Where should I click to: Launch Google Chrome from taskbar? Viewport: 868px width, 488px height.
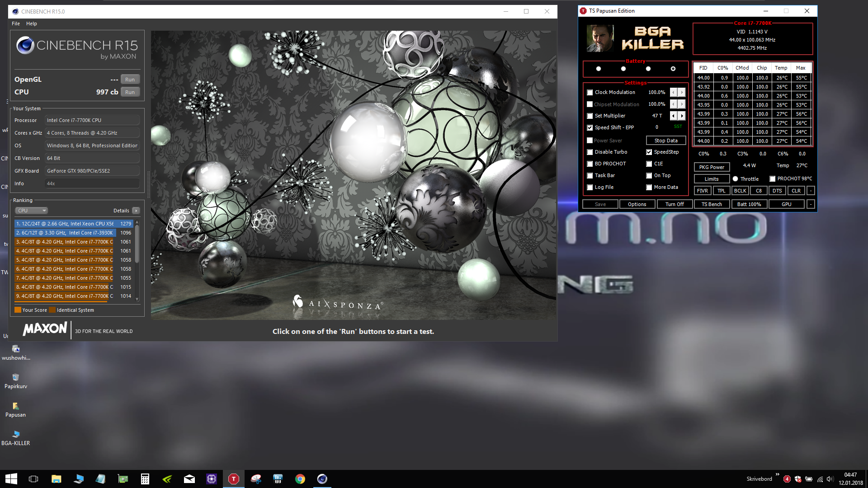pos(300,479)
